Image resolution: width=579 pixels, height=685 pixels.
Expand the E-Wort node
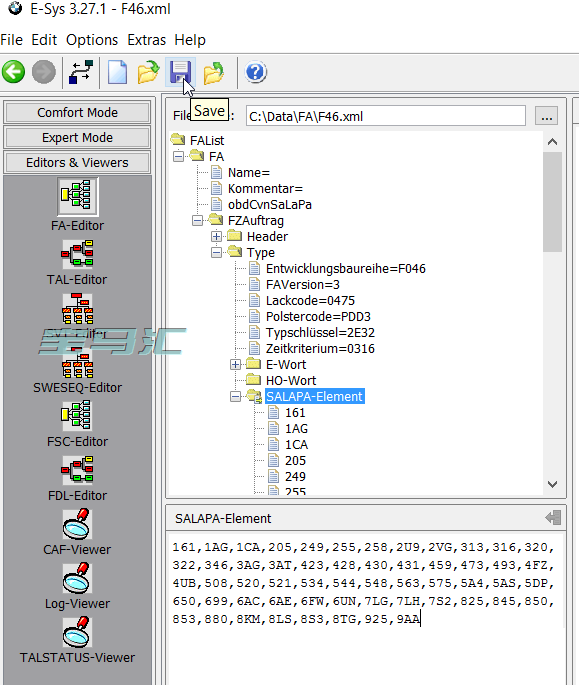[x=236, y=365]
